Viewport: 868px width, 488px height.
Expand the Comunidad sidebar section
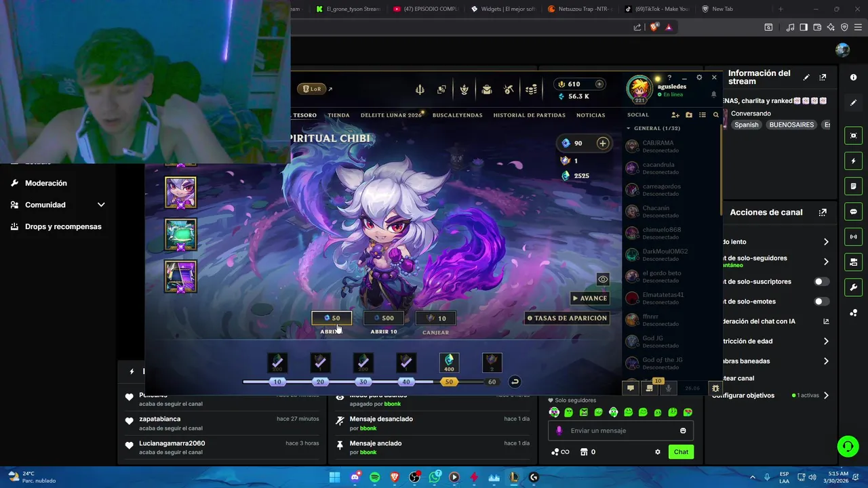point(101,205)
